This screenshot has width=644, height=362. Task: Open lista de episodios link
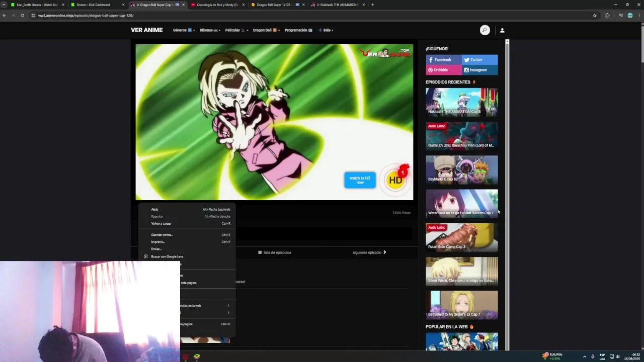[275, 252]
